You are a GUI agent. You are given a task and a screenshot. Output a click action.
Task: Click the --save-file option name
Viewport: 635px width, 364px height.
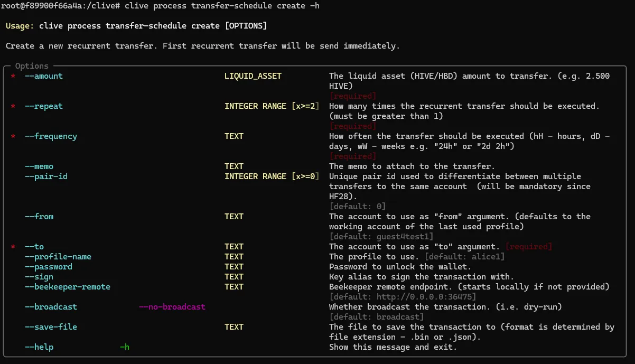point(51,327)
